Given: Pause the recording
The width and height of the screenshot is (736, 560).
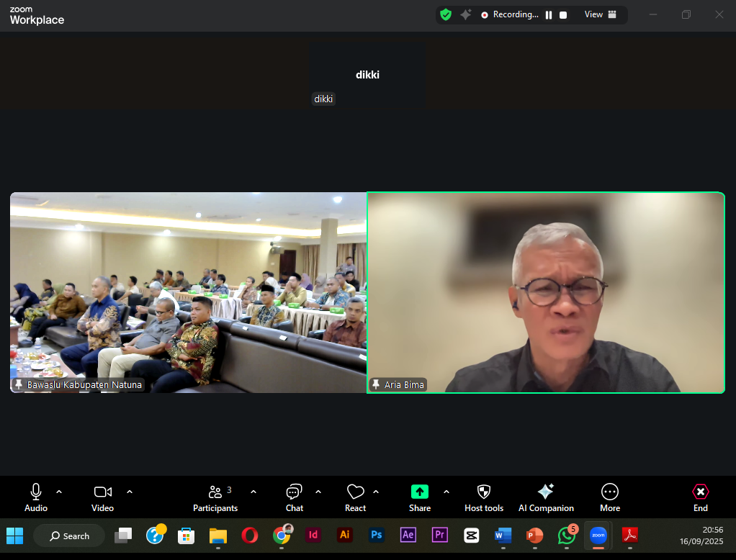Looking at the screenshot, I should 549,14.
